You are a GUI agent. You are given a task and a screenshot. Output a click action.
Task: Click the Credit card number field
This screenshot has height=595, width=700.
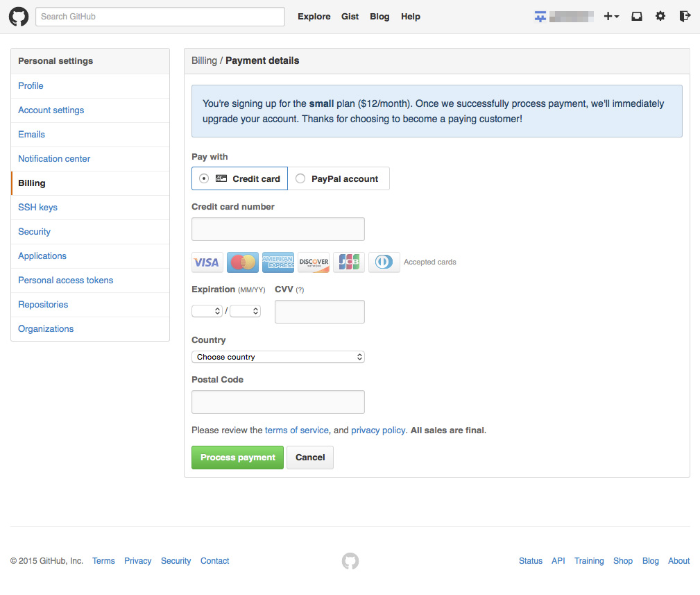278,229
